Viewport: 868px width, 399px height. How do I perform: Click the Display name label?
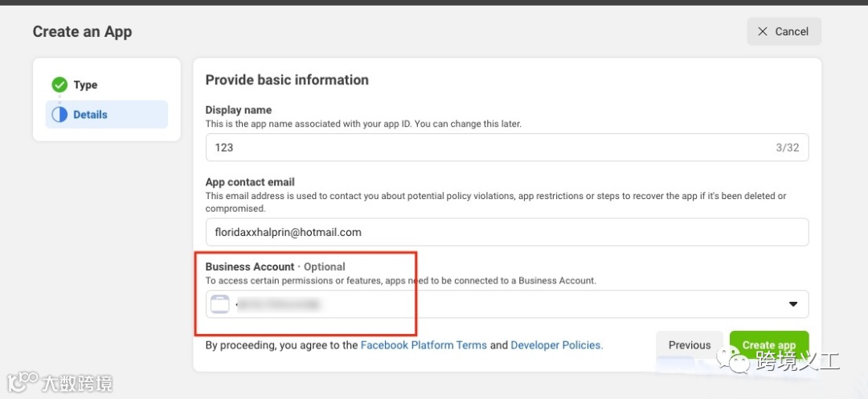239,110
